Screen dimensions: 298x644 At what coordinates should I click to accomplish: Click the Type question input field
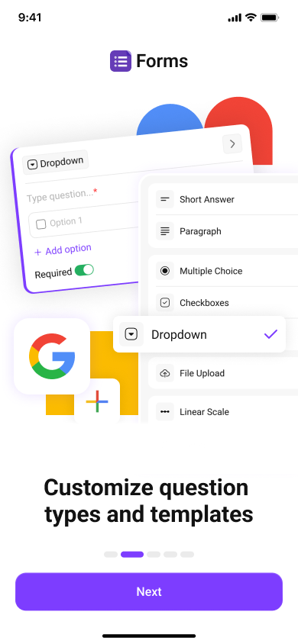[x=63, y=195]
